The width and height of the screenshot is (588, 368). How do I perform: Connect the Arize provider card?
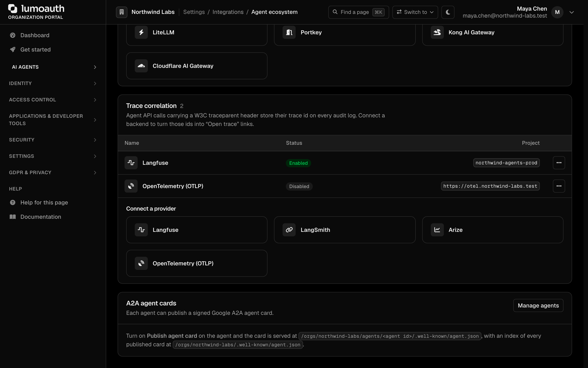[492, 230]
